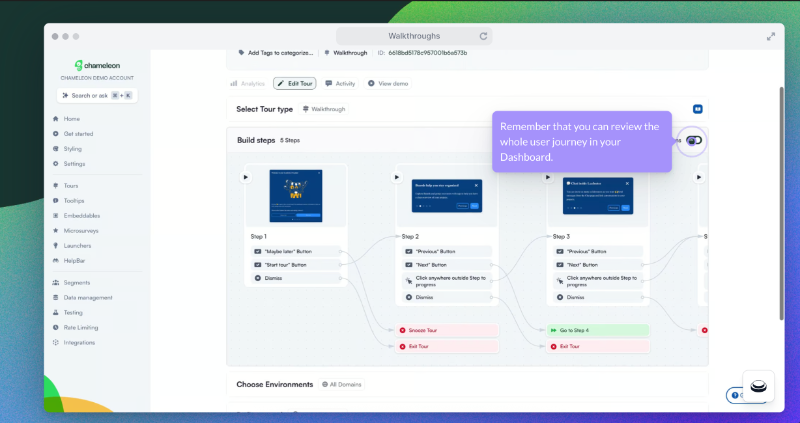Open the Walkthrough tour type dropdown
Screen dimensions: 800x423
[x=323, y=109]
